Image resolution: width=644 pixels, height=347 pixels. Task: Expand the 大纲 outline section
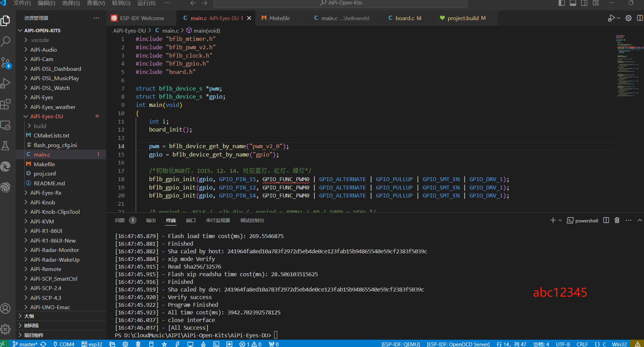pos(61,316)
